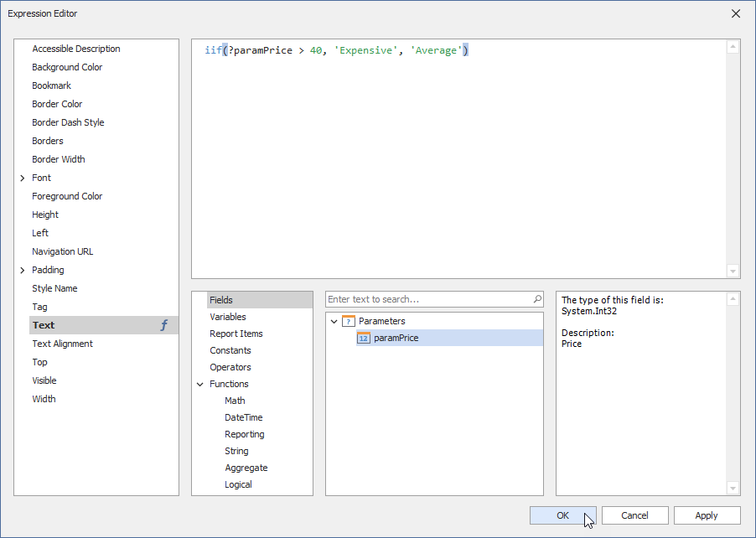The height and width of the screenshot is (538, 756).
Task: Open the Operators category
Action: tap(230, 367)
